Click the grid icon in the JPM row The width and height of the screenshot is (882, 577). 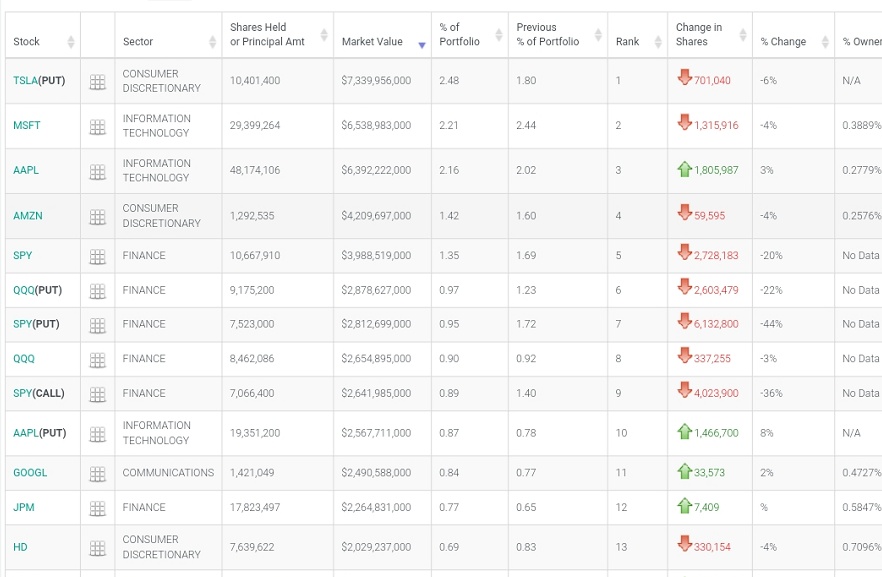pyautogui.click(x=97, y=509)
